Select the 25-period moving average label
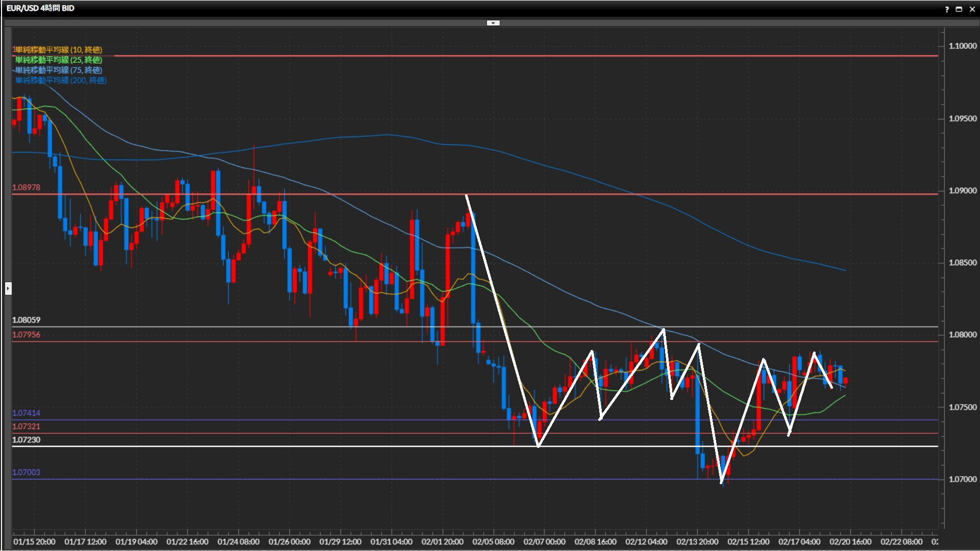The height and width of the screenshot is (551, 980). 58,60
